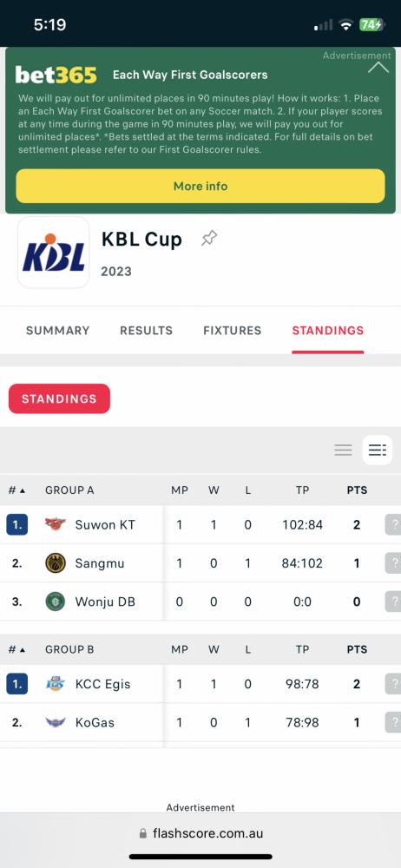This screenshot has width=401, height=868.
Task: Switch to the Fixtures tab
Action: pos(232,331)
